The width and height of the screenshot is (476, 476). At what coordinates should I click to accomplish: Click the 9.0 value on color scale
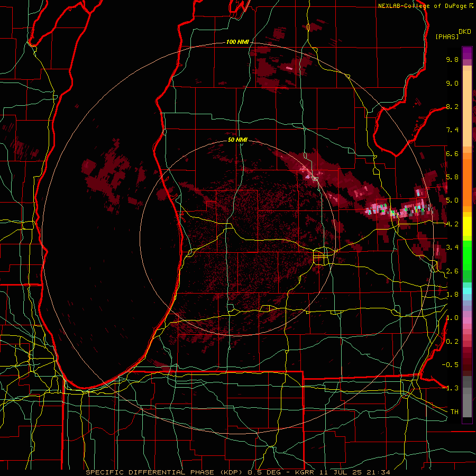point(452,83)
